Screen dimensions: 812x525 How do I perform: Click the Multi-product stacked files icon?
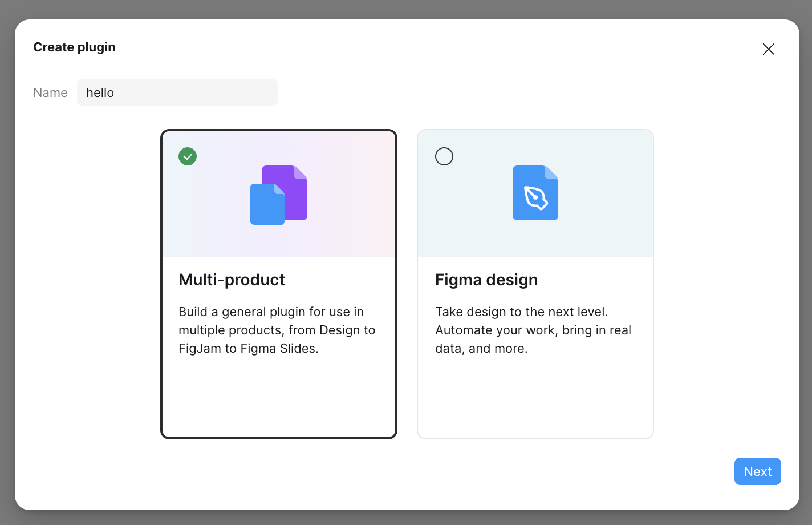tap(279, 195)
